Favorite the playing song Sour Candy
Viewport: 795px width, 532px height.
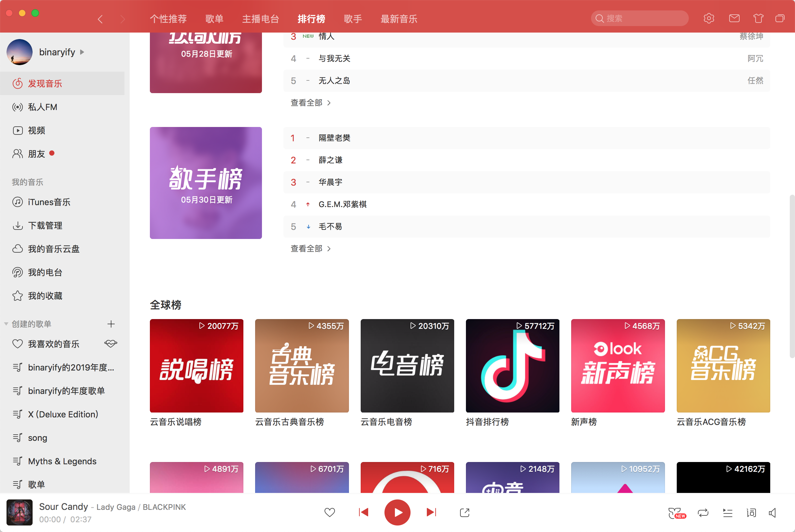(x=330, y=512)
